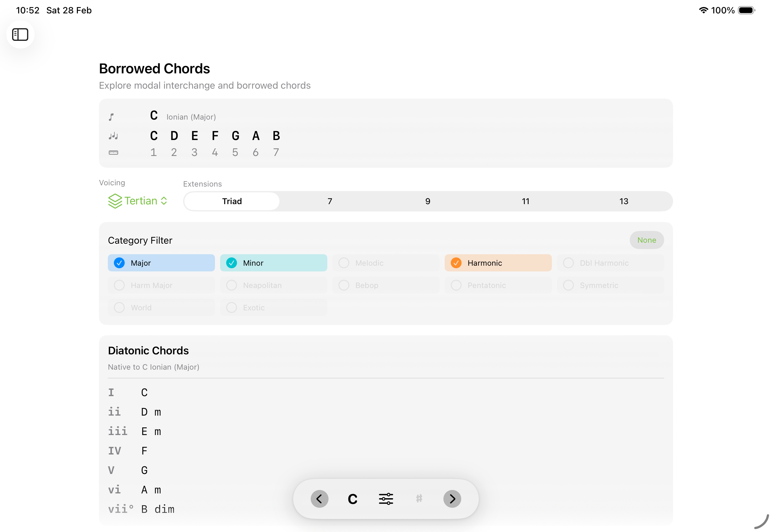Click the next key arrow button
Screen dimensions: 772x532
point(452,499)
